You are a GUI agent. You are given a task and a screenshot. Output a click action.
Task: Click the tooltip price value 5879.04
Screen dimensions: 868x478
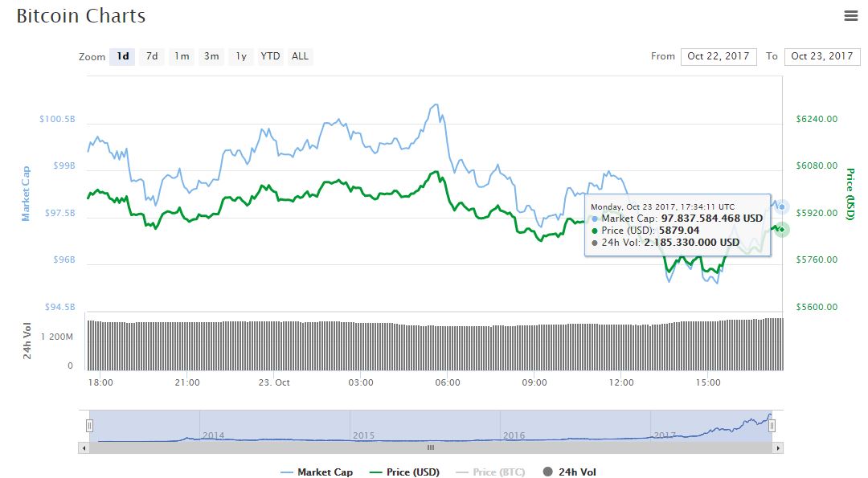pyautogui.click(x=679, y=231)
